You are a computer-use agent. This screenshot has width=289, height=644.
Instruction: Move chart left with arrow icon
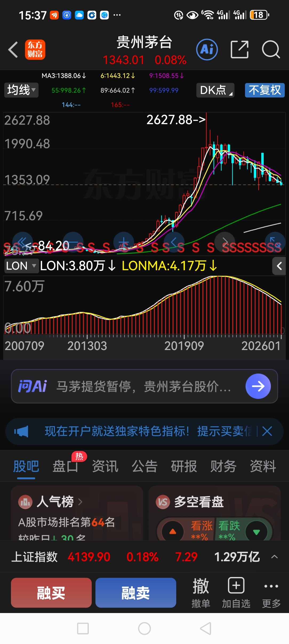tap(174, 242)
